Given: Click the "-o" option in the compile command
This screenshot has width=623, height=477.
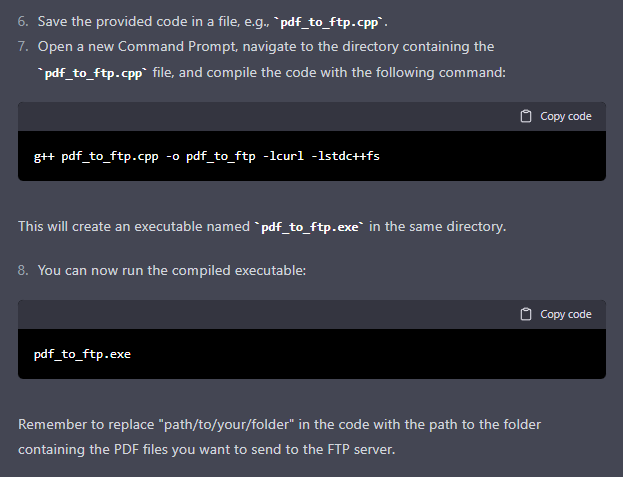Looking at the screenshot, I should pyautogui.click(x=173, y=158).
